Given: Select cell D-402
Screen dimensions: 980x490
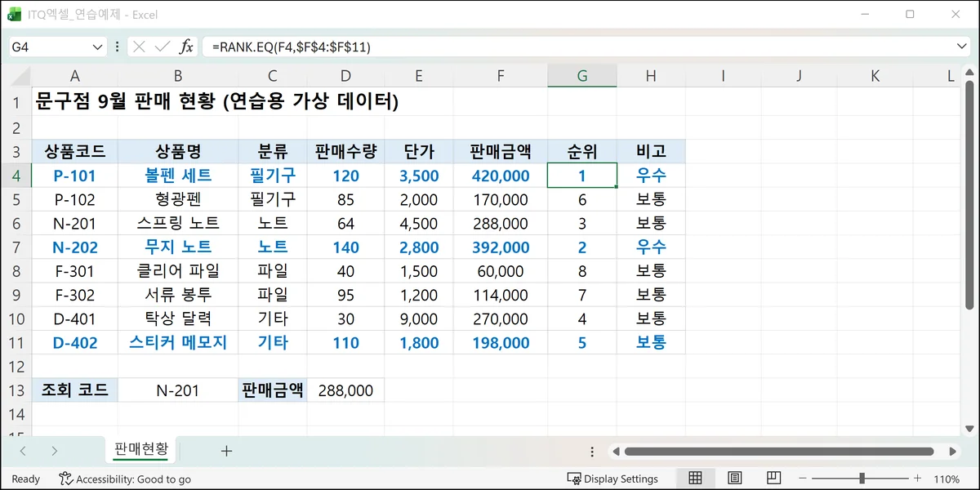Looking at the screenshot, I should click(x=75, y=343).
